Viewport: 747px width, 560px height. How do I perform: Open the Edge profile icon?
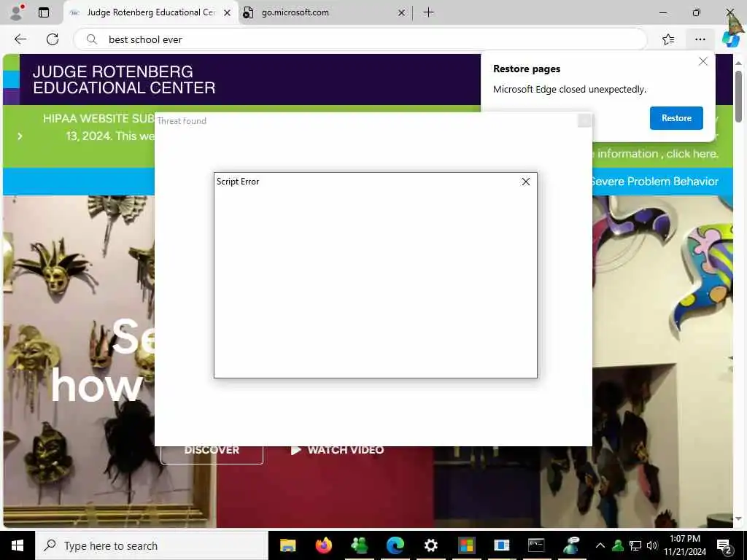point(17,12)
